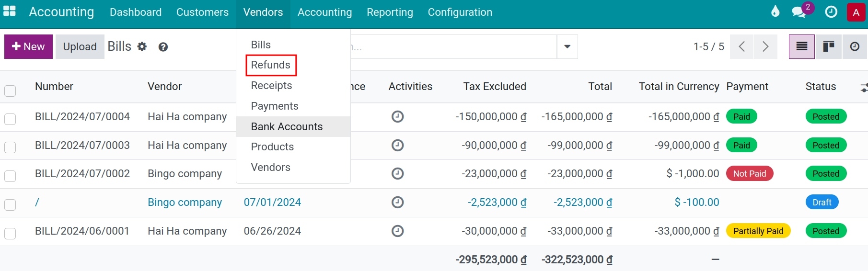Expand the search options dropdown arrow
This screenshot has height=271, width=868.
point(567,46)
